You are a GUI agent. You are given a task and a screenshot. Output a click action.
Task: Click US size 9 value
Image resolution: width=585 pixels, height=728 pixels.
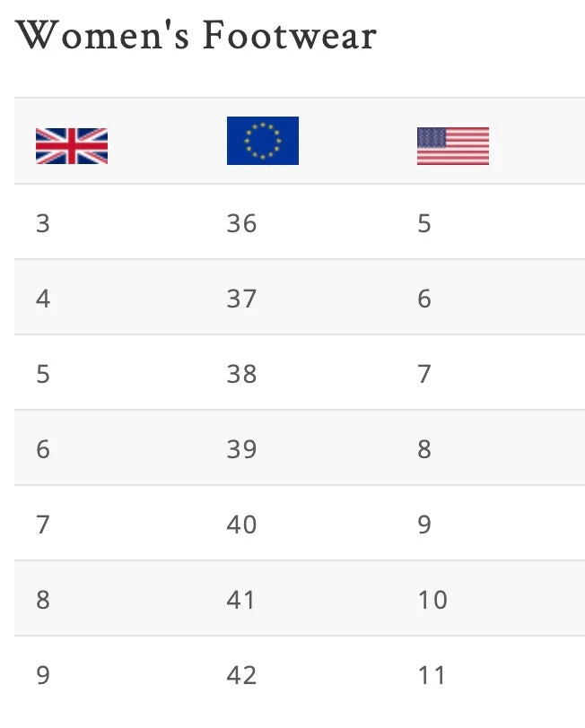click(424, 524)
